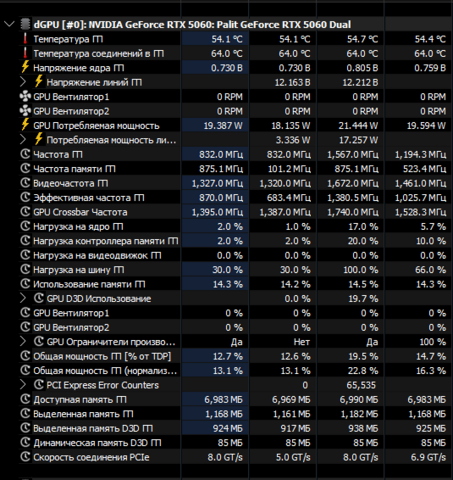Click gauge icon of Выделенная память D3D ГП
The image size is (453, 480).
(x=25, y=428)
